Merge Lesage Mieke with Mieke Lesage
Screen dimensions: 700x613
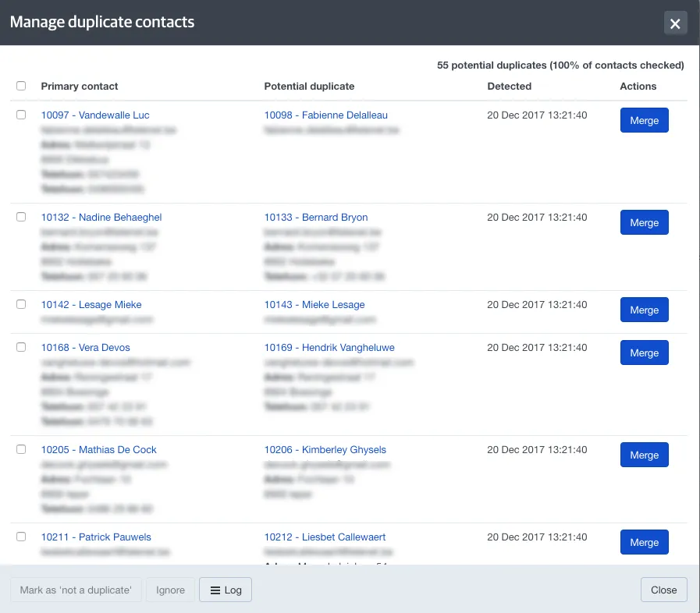pos(644,310)
